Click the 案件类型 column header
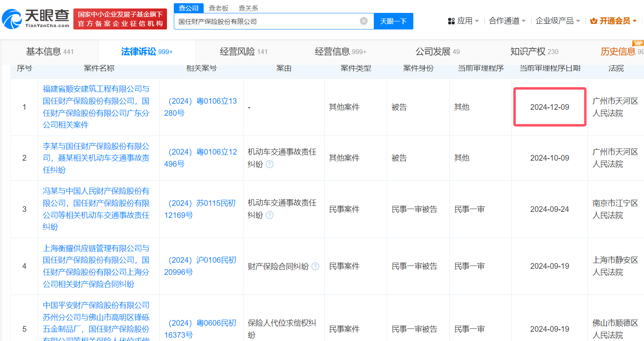This screenshot has height=341, width=644. pyautogui.click(x=356, y=68)
